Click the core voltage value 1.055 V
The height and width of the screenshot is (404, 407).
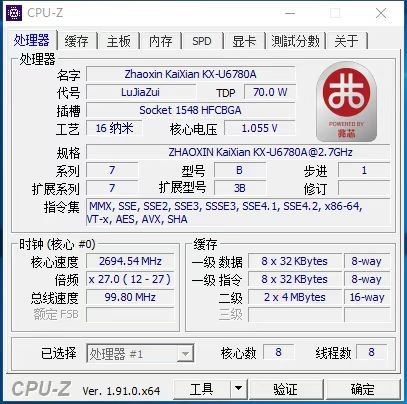[260, 128]
